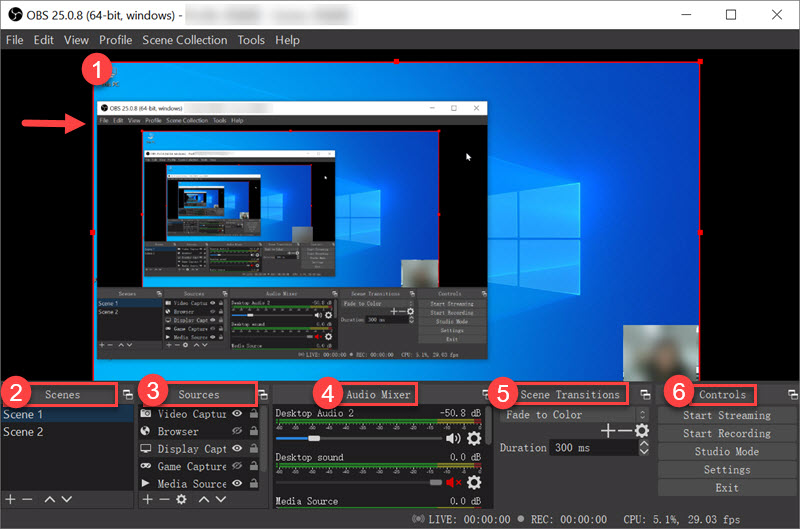The width and height of the screenshot is (800, 529).
Task: Click the Studio Mode button
Action: [726, 452]
